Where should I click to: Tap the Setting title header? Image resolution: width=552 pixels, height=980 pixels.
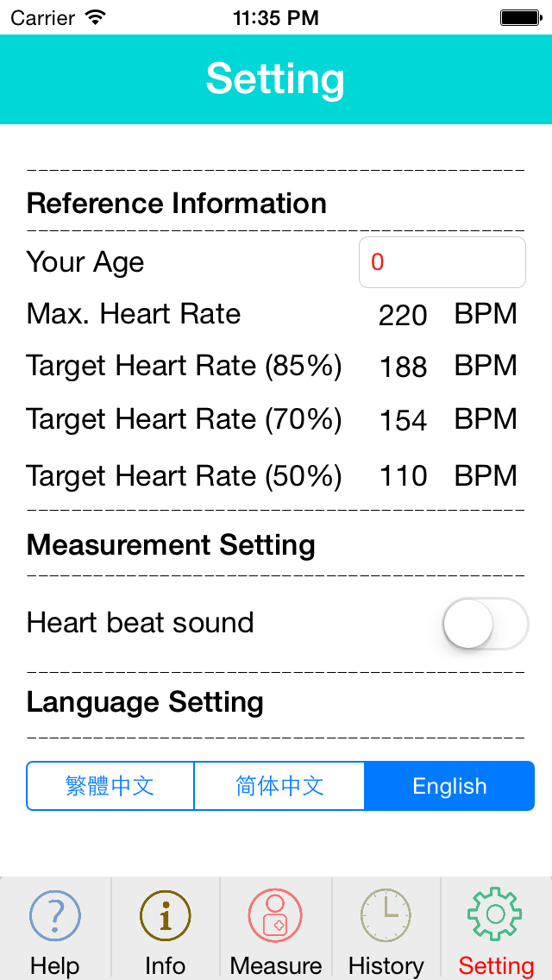pos(275,79)
